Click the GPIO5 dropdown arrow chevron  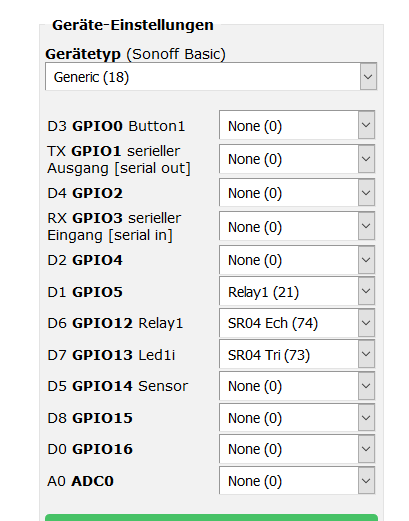click(366, 291)
